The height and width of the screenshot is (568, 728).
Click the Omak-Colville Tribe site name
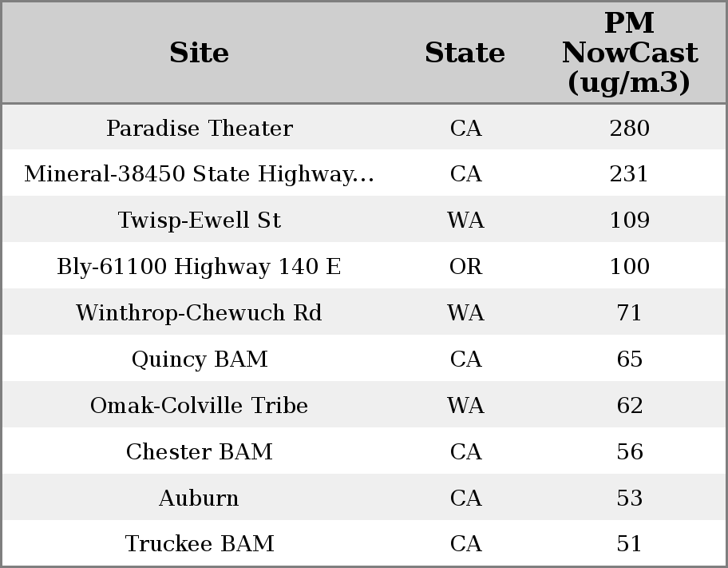click(x=199, y=406)
